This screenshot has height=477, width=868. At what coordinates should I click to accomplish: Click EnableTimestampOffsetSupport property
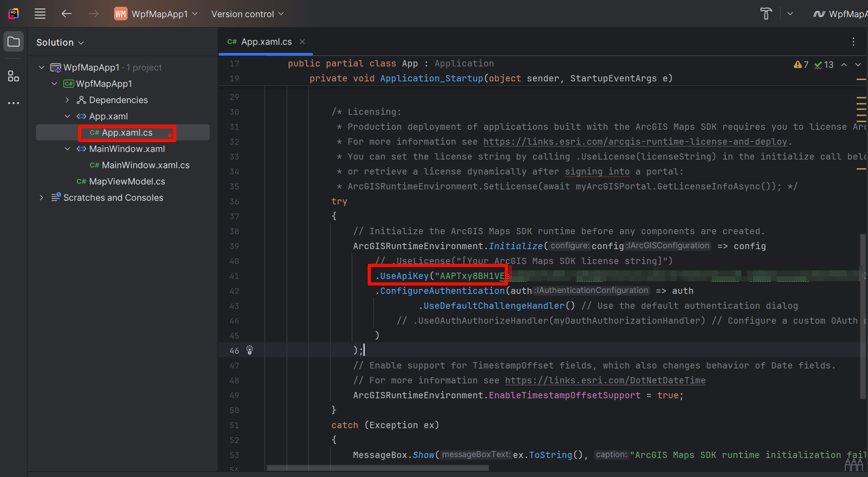coord(564,395)
